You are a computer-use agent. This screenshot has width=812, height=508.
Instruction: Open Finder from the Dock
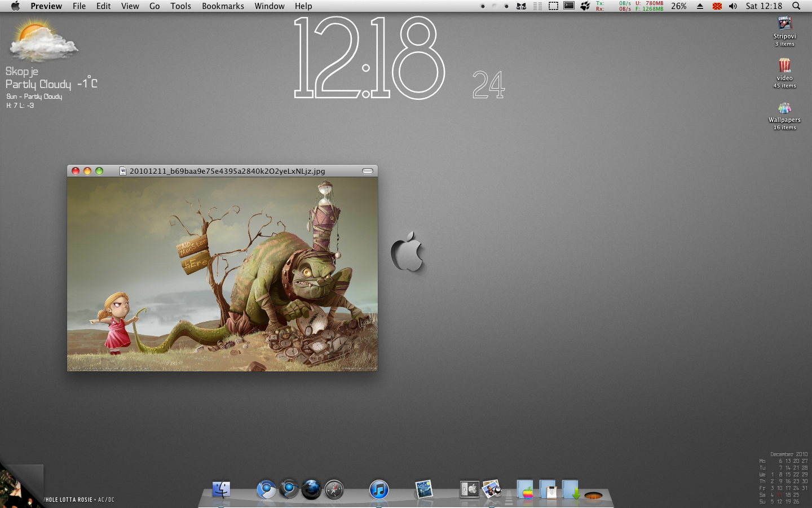221,489
